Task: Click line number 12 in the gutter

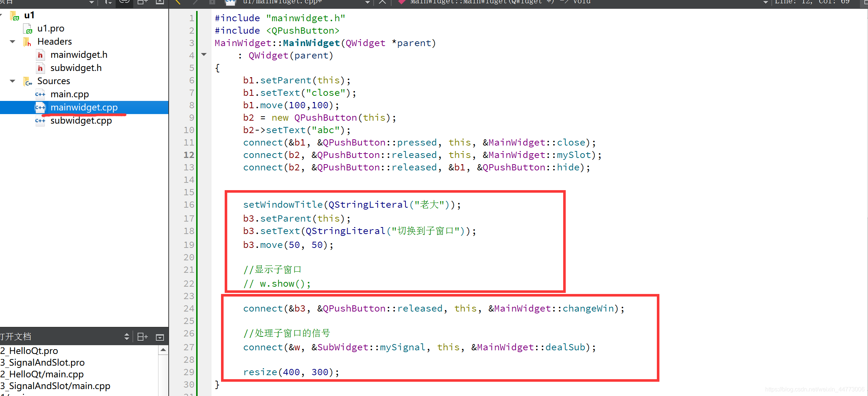Action: (188, 155)
